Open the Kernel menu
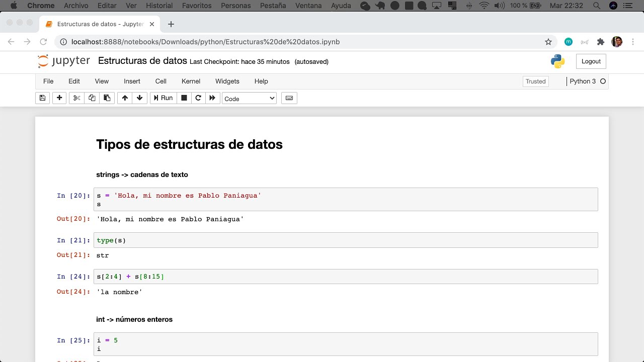Image resolution: width=644 pixels, height=362 pixels. (191, 81)
